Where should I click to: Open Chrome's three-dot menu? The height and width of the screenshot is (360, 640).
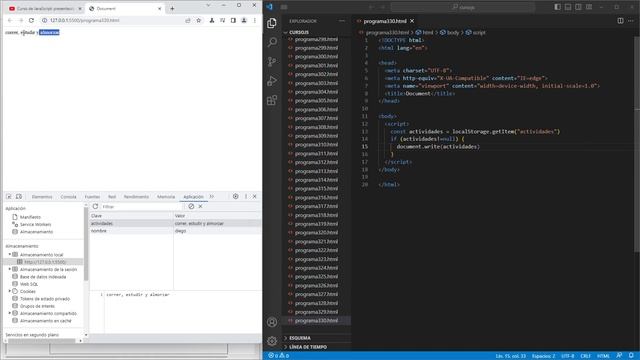(x=255, y=20)
